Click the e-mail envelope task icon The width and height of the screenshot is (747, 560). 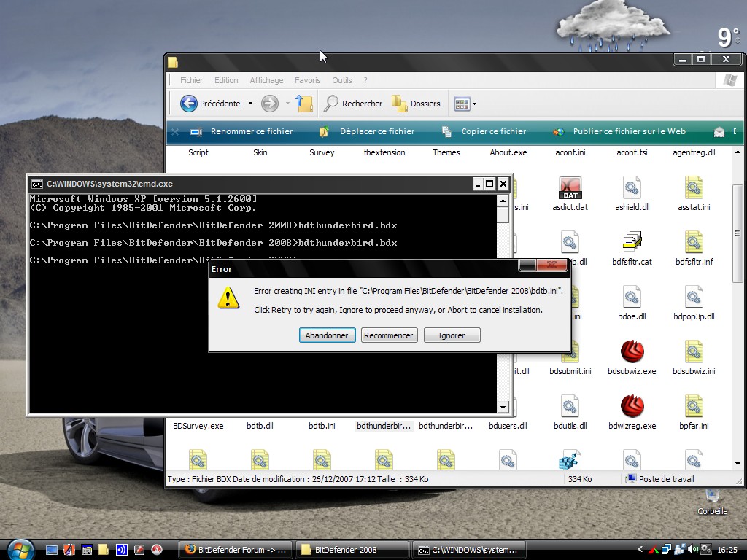(x=719, y=132)
